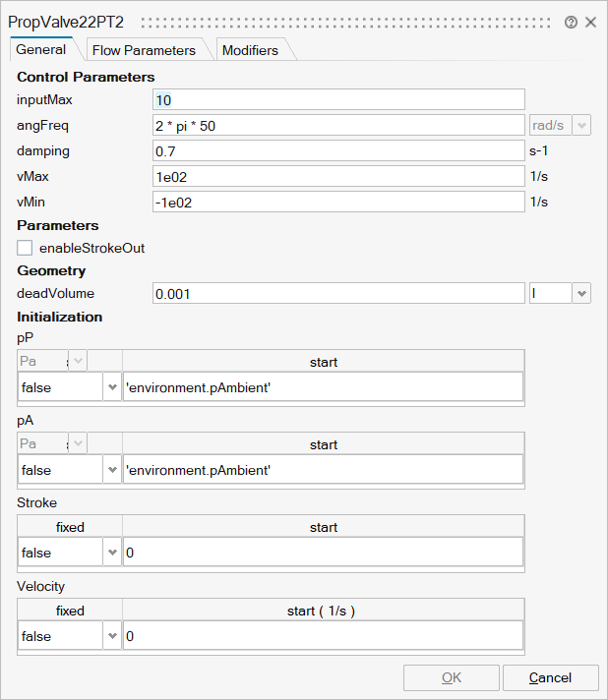
Task: Click the pP start value field
Action: (323, 387)
